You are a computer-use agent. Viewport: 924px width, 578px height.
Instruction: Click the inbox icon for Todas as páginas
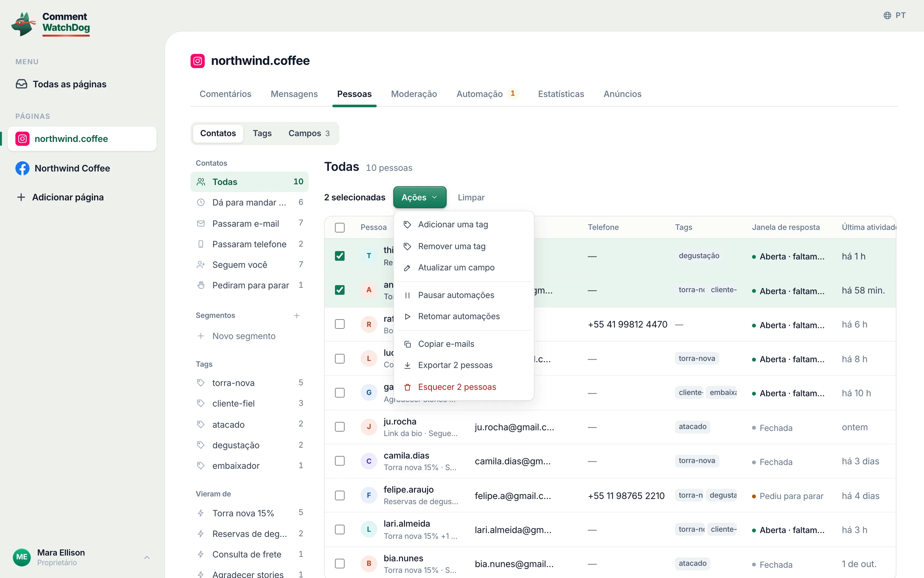[x=21, y=84]
